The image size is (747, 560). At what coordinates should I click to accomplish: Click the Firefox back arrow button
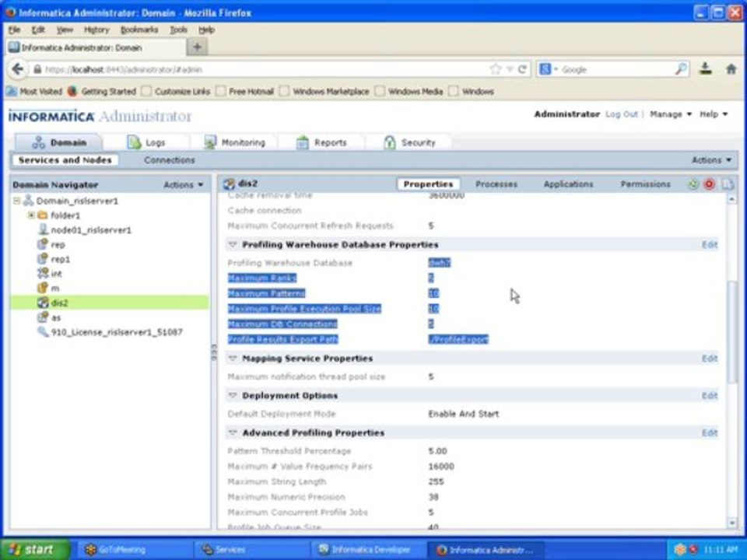18,69
